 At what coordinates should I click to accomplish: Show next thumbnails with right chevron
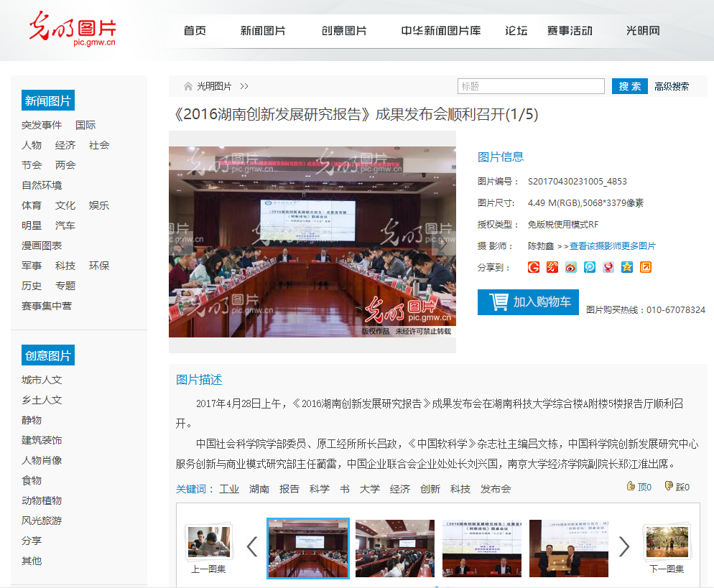[623, 547]
